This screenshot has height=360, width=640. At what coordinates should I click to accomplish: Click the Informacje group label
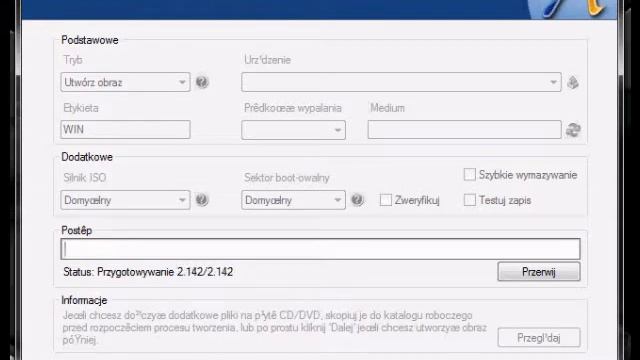[x=84, y=300]
